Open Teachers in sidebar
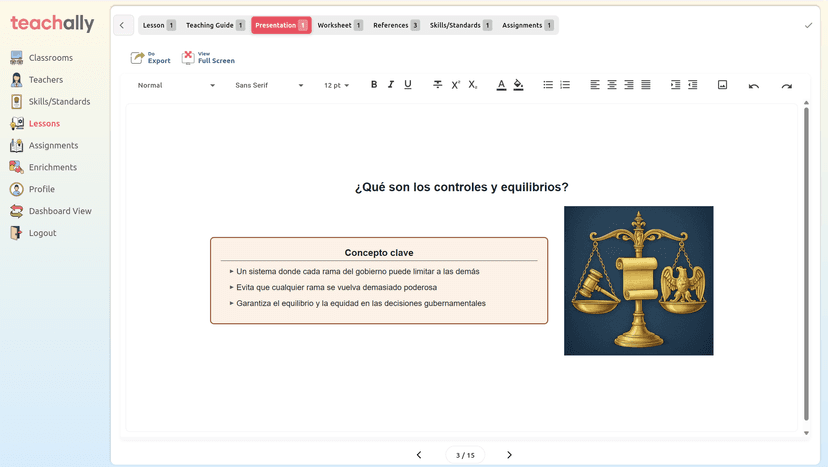The image size is (828, 467). tap(37, 80)
